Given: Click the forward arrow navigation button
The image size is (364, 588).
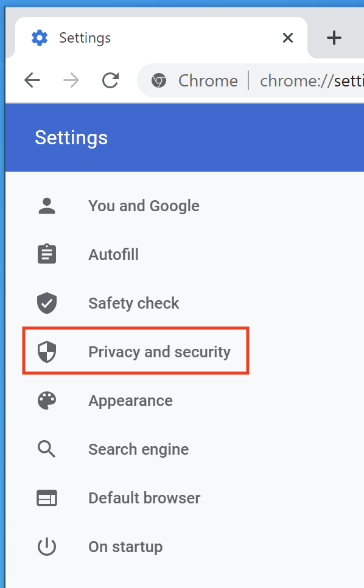Looking at the screenshot, I should [x=71, y=80].
